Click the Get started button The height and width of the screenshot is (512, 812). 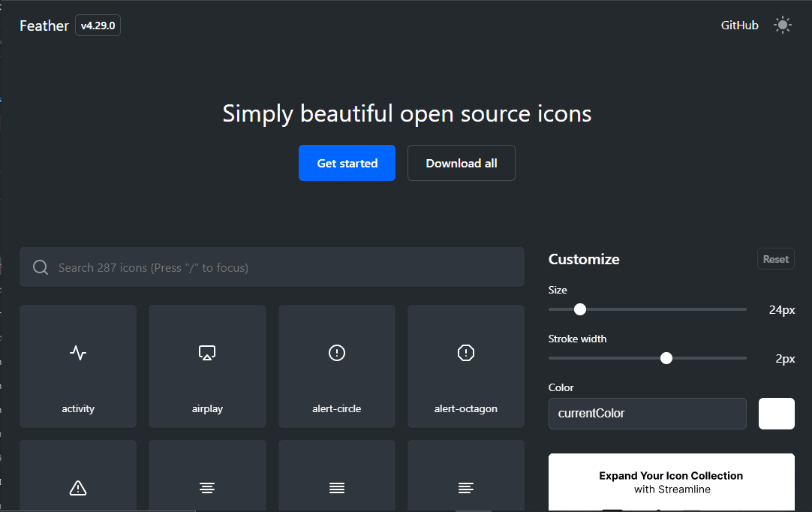point(347,163)
